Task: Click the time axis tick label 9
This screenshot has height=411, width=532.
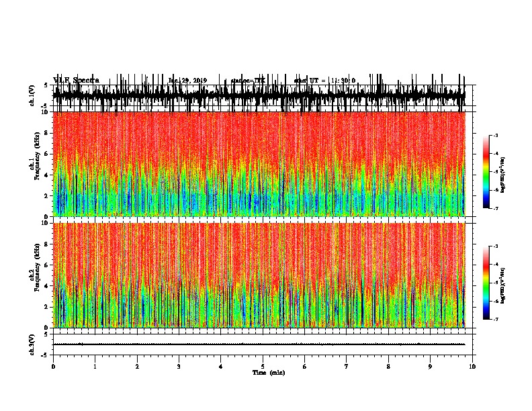Action: tap(430, 367)
